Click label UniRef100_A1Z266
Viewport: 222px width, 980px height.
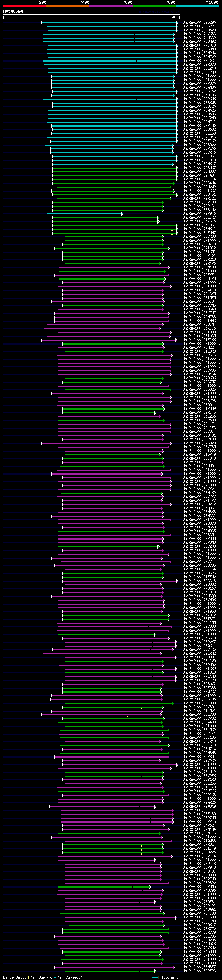pos(199,340)
